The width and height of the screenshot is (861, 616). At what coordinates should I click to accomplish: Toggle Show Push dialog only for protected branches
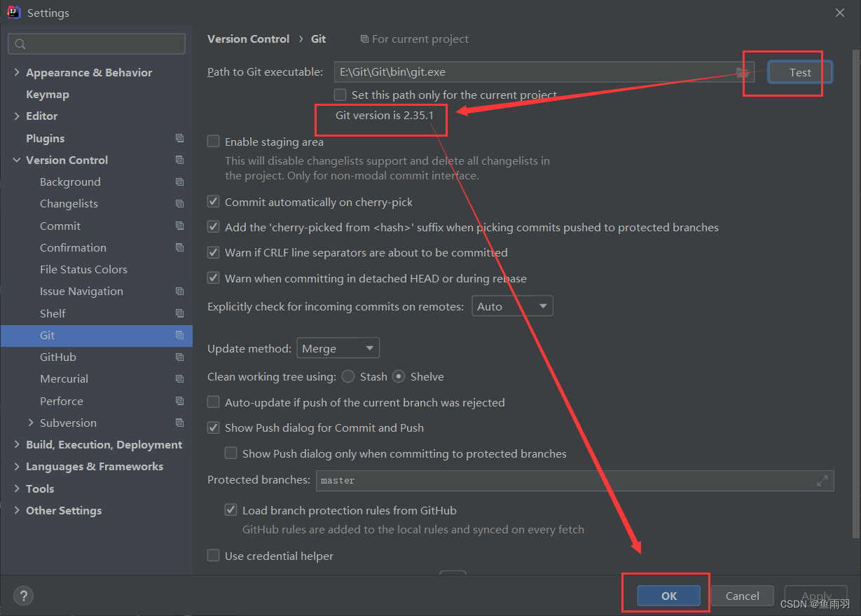coord(230,453)
